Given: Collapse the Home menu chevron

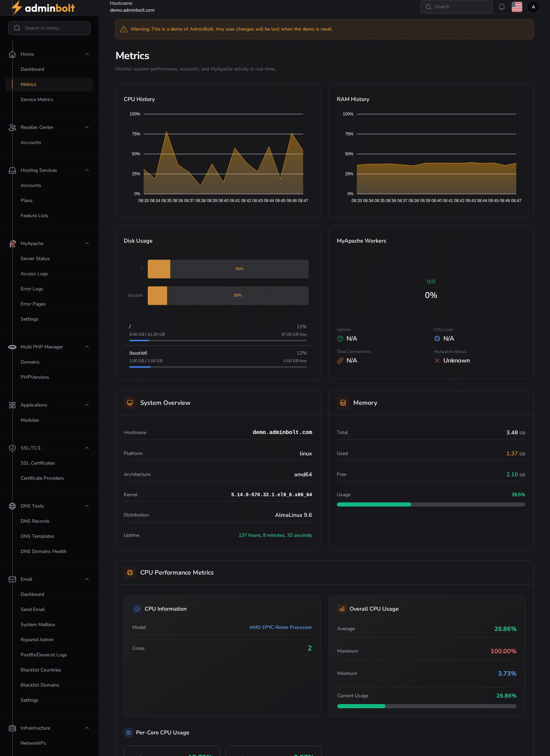Looking at the screenshot, I should tap(87, 54).
